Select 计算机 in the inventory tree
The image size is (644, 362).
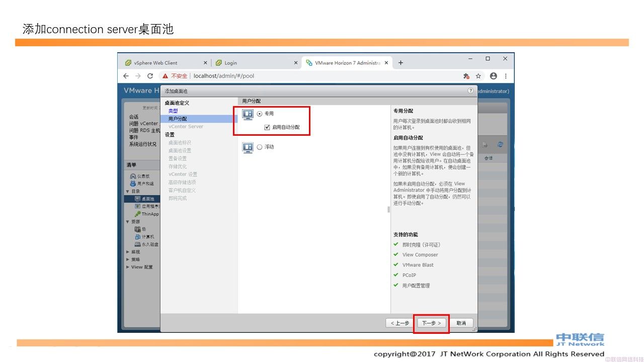tap(147, 236)
